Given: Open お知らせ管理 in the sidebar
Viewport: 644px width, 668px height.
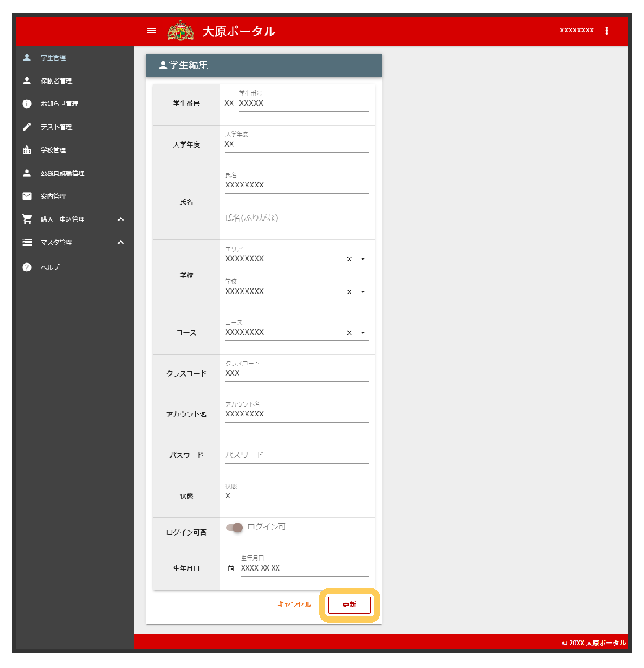Looking at the screenshot, I should pyautogui.click(x=75, y=104).
